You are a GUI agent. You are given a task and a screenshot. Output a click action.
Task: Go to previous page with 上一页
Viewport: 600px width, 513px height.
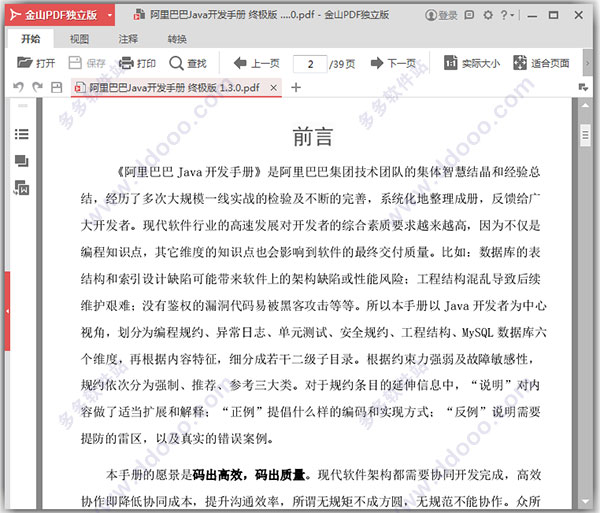[256, 63]
